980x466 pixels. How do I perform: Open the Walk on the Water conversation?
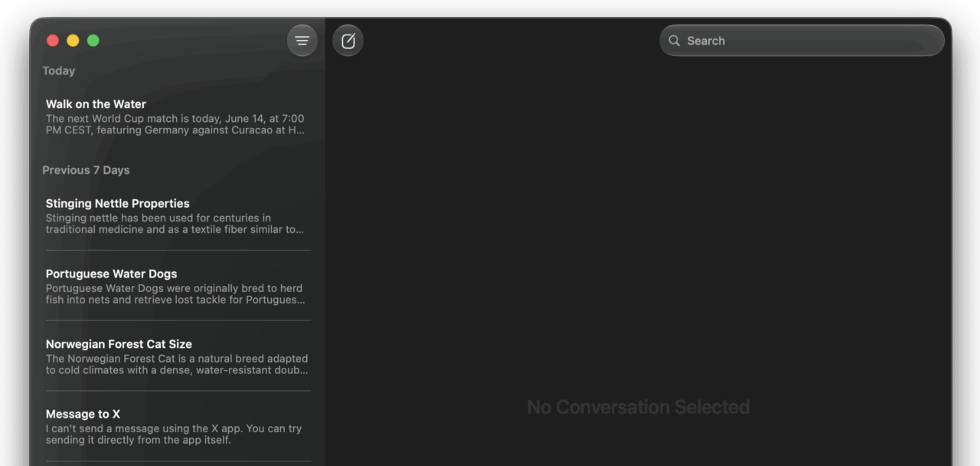tap(178, 116)
